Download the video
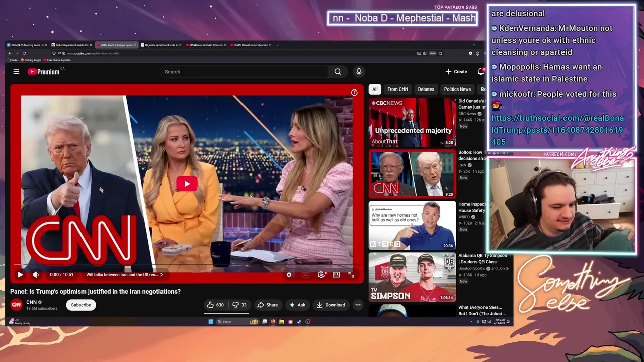Screen dimensions: 644x362 click(x=331, y=305)
